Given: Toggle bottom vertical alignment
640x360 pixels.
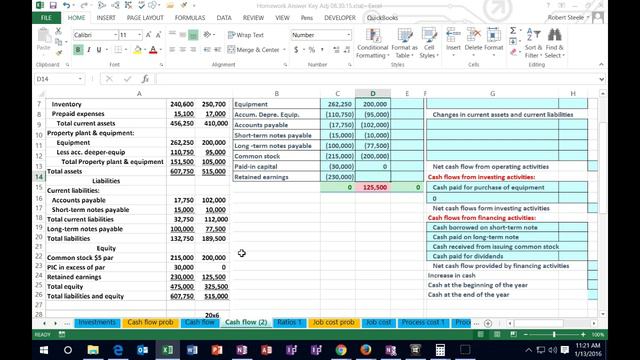Looking at the screenshot, I should point(193,35).
